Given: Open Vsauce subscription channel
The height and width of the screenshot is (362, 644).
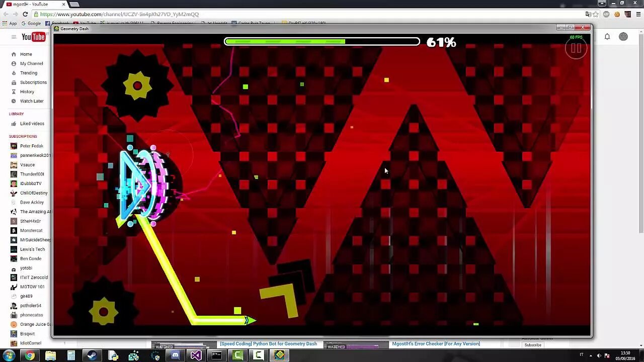Looking at the screenshot, I should click(x=27, y=165).
